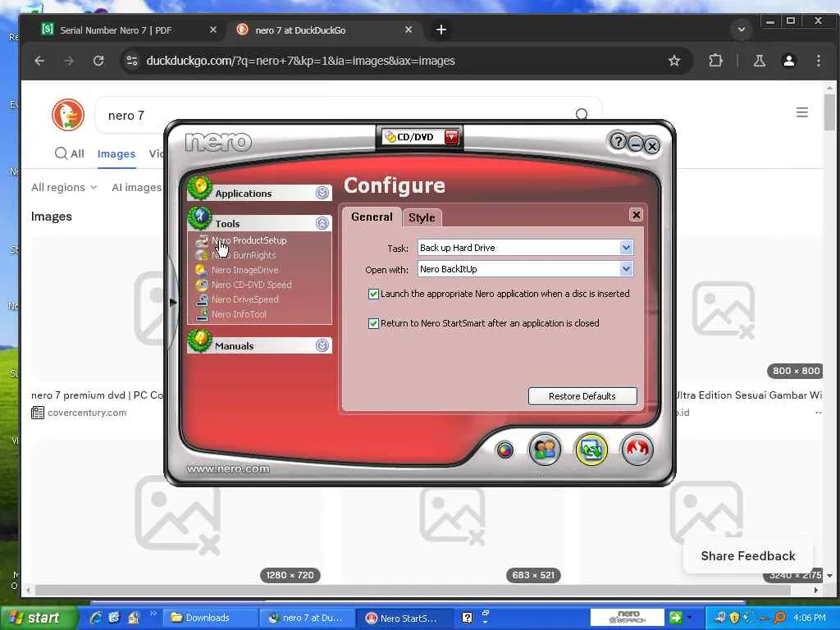The height and width of the screenshot is (630, 840).
Task: Launch Nero BurnRights from Tools
Action: point(243,256)
